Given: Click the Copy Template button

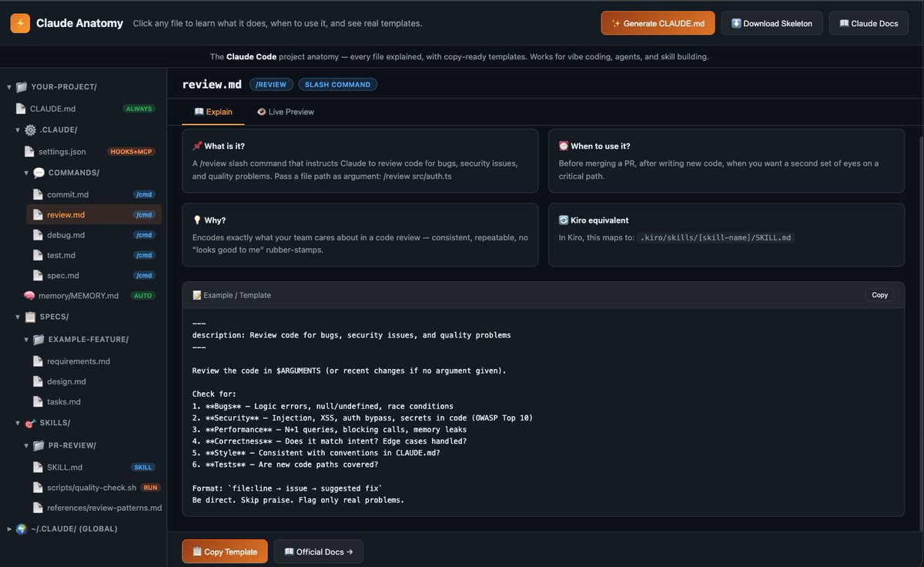Looking at the screenshot, I should 225,552.
